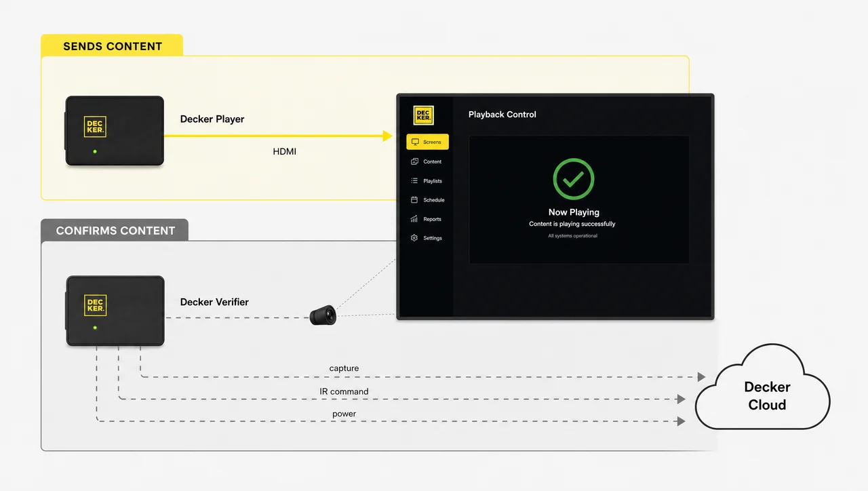868x491 pixels.
Task: Click 'All systems operational' status text
Action: point(573,236)
